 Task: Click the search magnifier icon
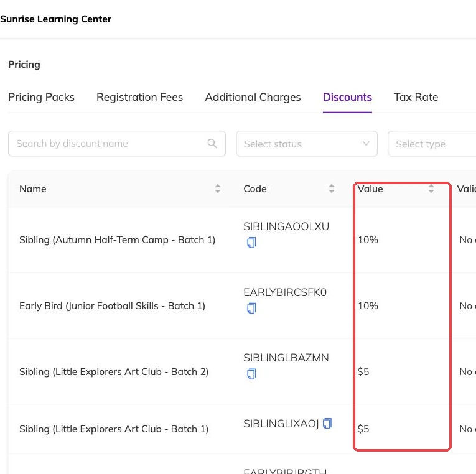pos(212,144)
